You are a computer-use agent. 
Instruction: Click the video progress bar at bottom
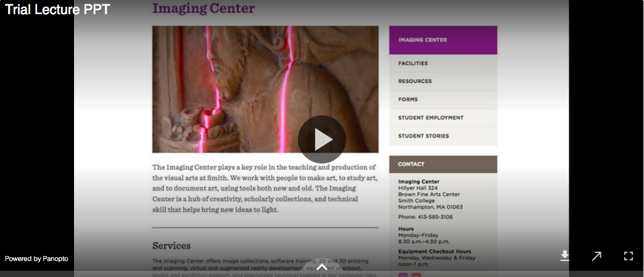tap(322, 274)
